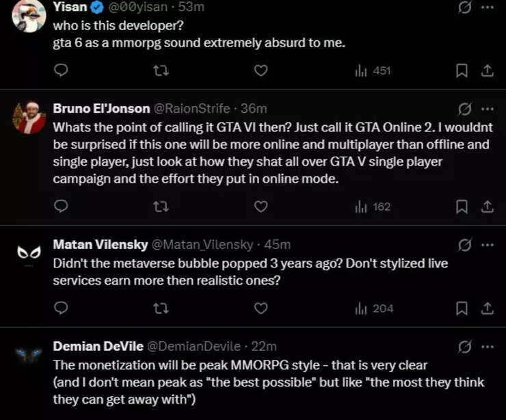
Task: View the 451 views count on Yisan's tweet
Action: (x=374, y=70)
